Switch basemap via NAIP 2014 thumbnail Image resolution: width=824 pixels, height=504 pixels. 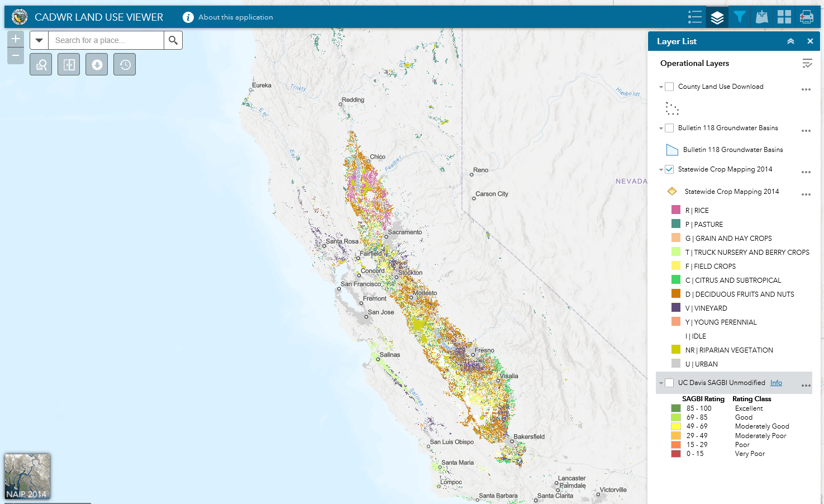pyautogui.click(x=27, y=476)
